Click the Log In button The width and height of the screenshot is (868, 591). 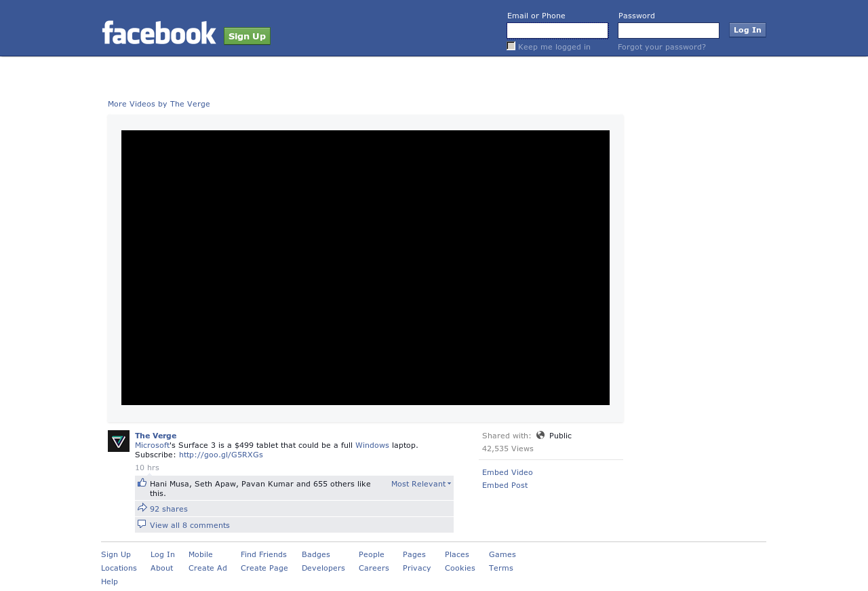pyautogui.click(x=747, y=30)
